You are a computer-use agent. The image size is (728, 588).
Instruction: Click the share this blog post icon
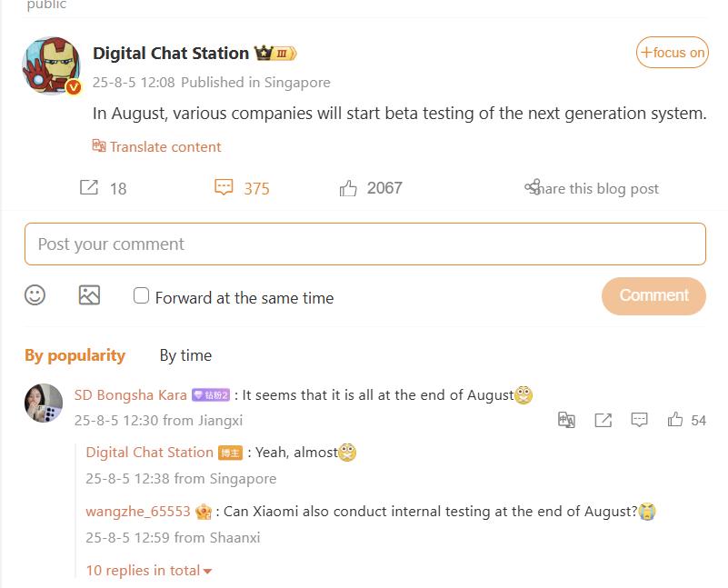tap(533, 188)
